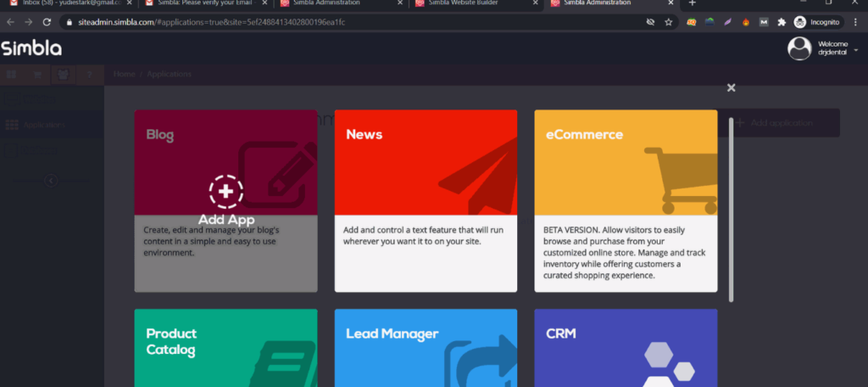This screenshot has width=868, height=387.
Task: Click the shopping cart toolbar icon
Action: [37, 75]
